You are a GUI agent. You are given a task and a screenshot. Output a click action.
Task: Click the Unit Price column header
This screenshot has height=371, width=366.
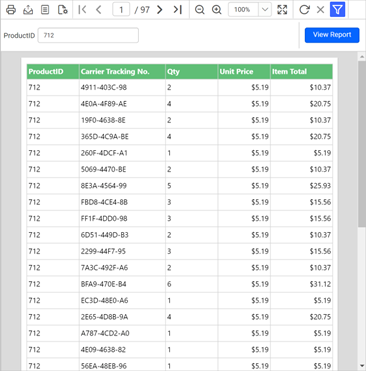(x=244, y=71)
